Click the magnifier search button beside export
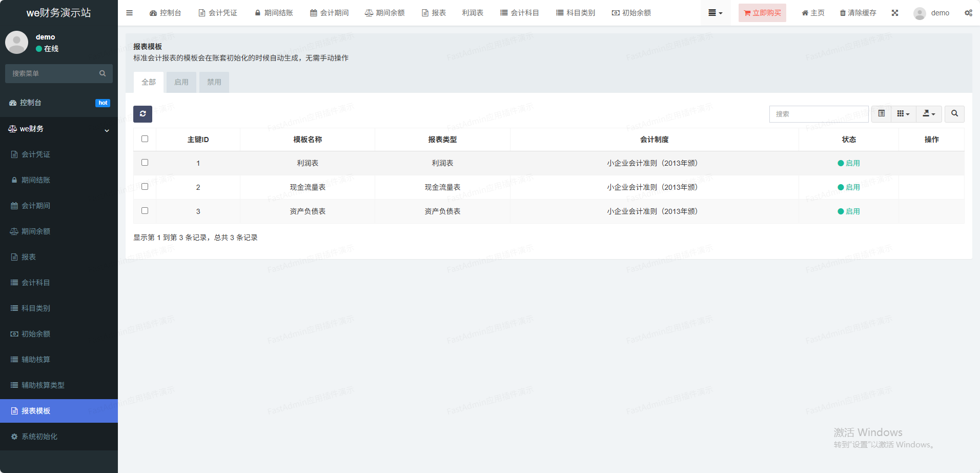This screenshot has width=980, height=473. 954,114
